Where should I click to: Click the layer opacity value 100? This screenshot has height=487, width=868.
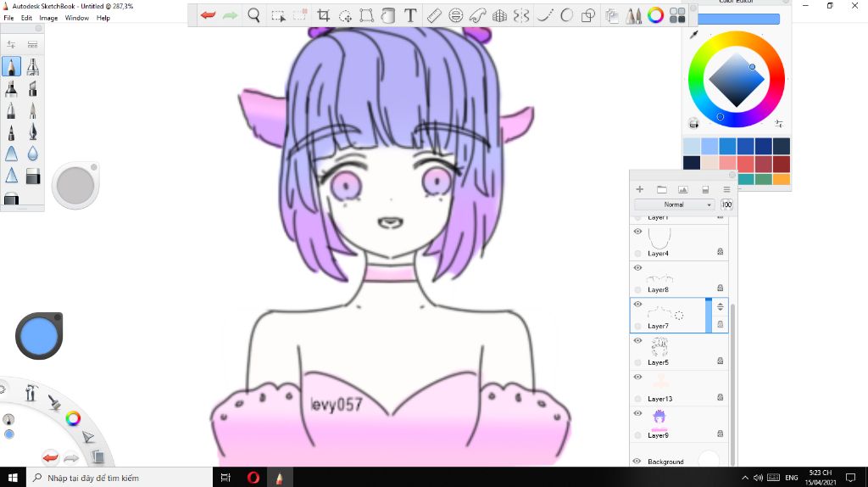pyautogui.click(x=726, y=204)
